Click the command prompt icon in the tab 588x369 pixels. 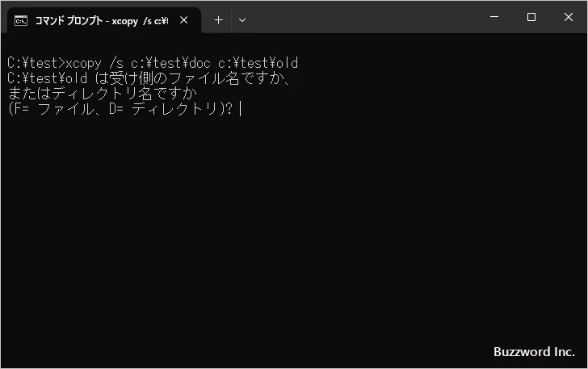coord(21,21)
